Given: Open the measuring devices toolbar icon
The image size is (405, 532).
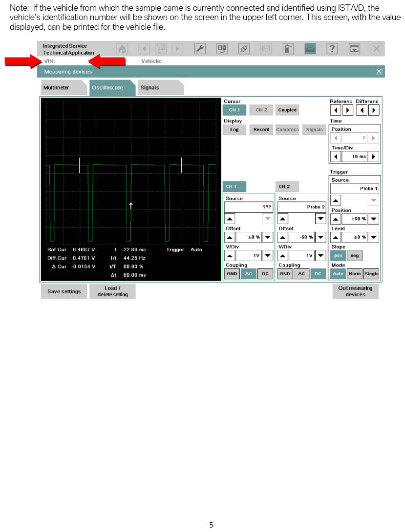Looking at the screenshot, I should [222, 49].
